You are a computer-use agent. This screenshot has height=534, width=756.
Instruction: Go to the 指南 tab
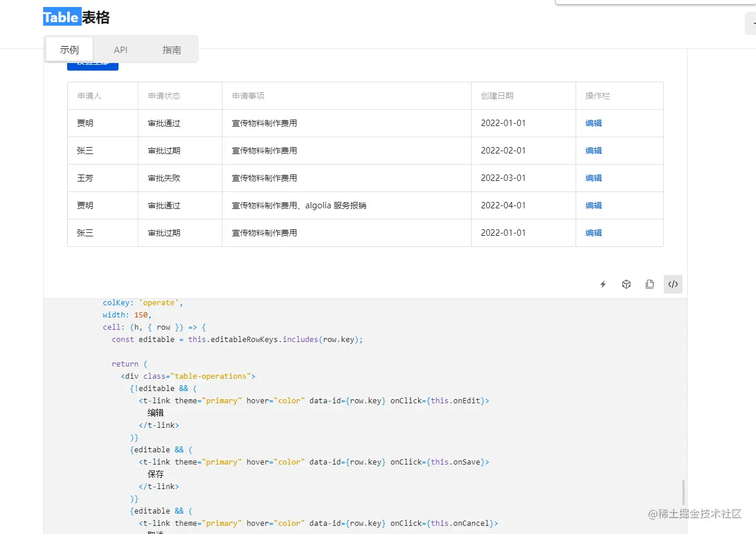pyautogui.click(x=172, y=50)
